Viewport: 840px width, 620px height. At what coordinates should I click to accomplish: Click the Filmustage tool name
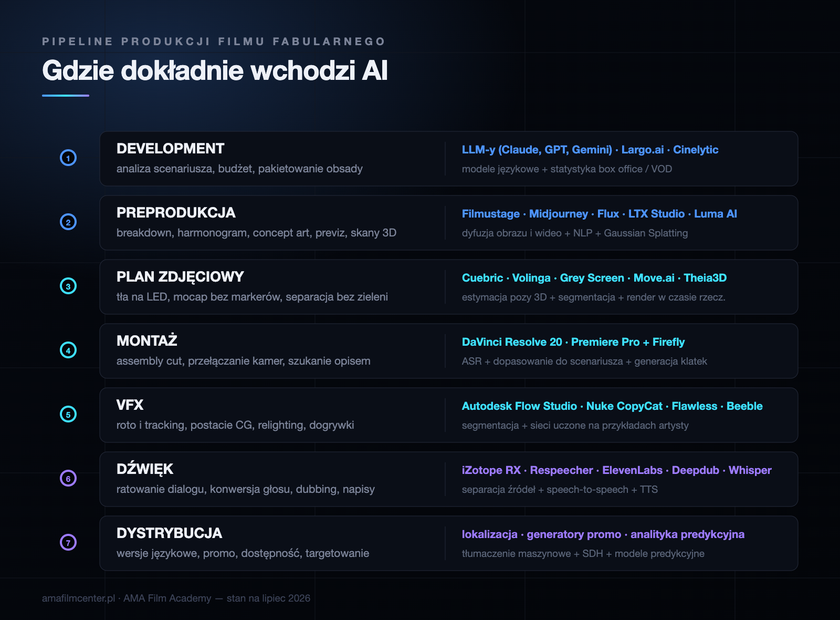491,214
